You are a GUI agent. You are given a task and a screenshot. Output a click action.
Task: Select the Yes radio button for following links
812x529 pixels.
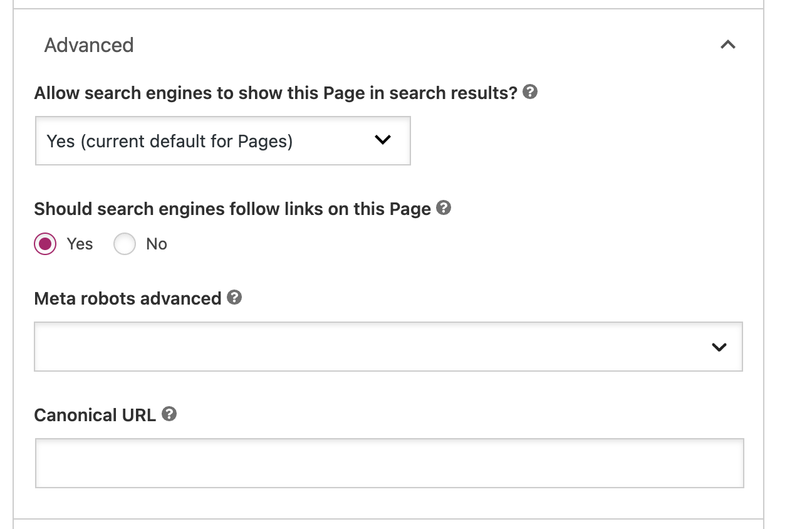tap(45, 244)
